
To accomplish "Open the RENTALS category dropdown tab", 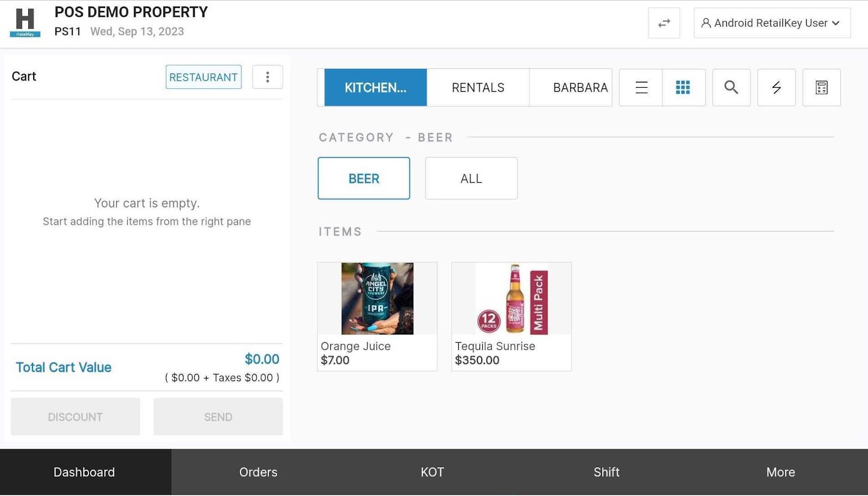I will point(477,87).
